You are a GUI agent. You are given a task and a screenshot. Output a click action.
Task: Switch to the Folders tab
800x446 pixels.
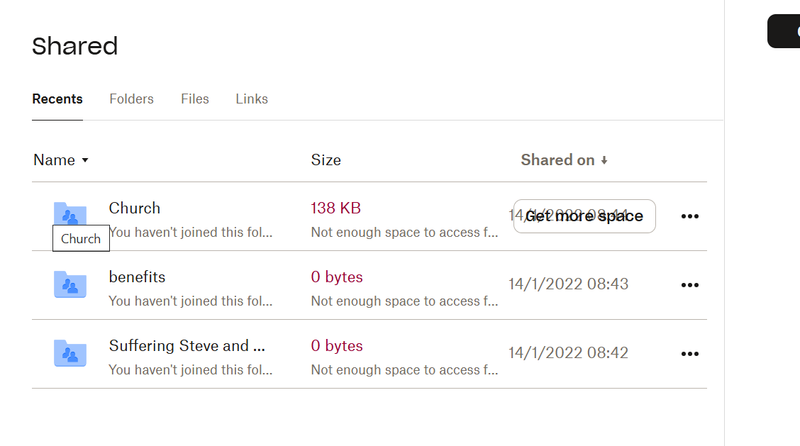[131, 99]
